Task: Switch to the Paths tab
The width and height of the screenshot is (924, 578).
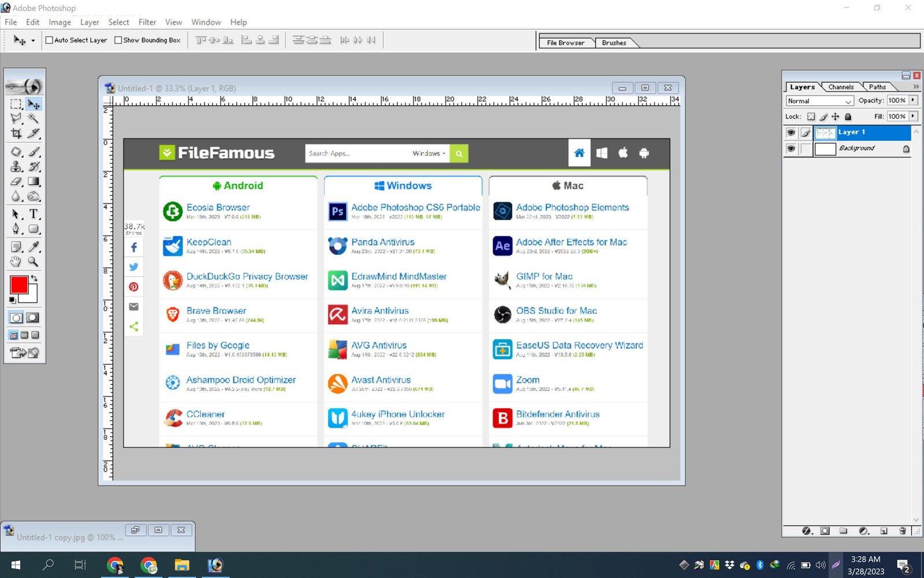Action: tap(877, 87)
